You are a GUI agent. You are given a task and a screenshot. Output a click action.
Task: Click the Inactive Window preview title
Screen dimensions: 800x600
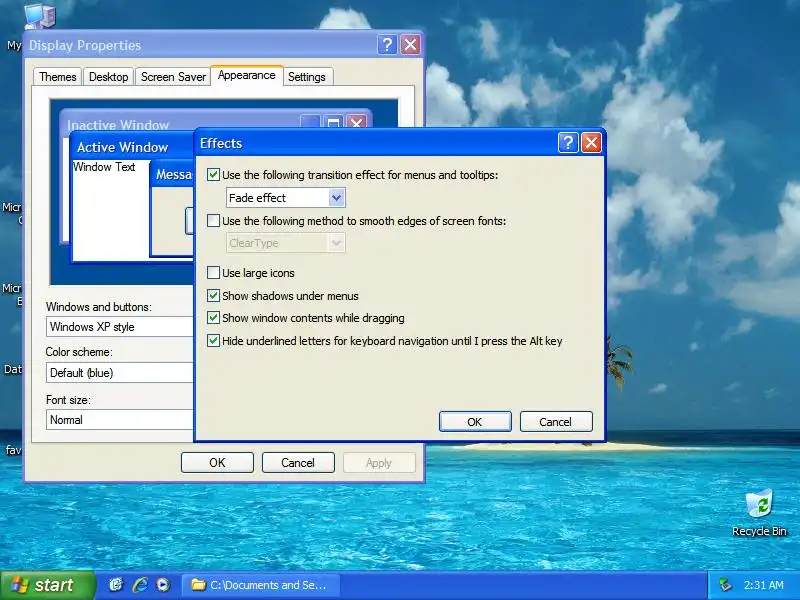(x=118, y=124)
